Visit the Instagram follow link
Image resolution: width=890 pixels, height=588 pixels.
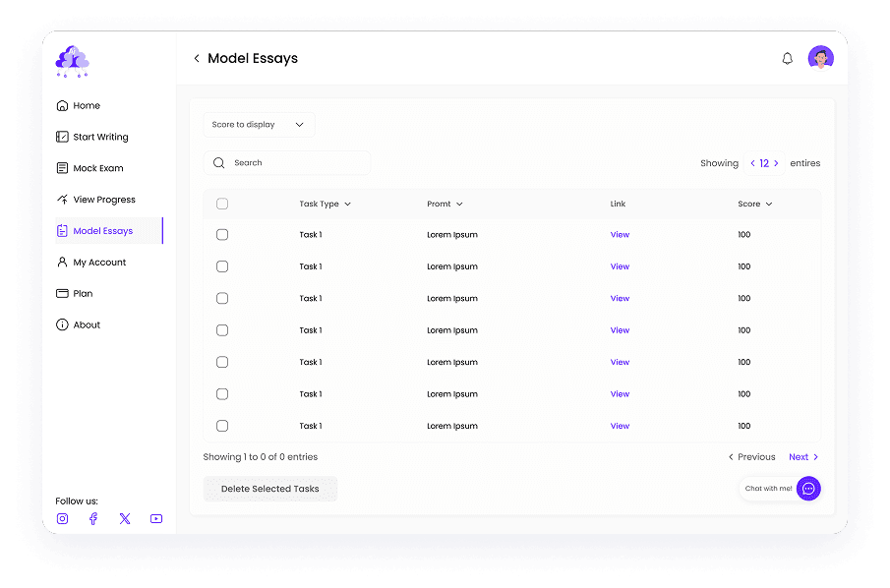pyautogui.click(x=62, y=518)
